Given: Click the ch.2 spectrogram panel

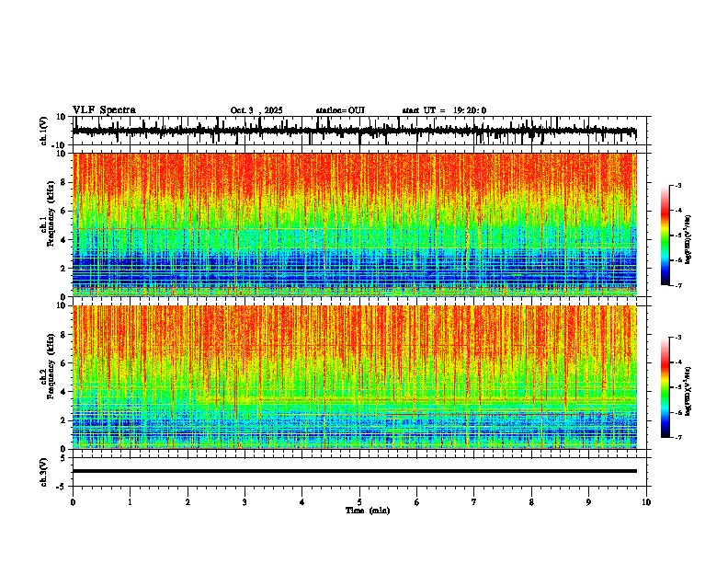Looking at the screenshot, I should pos(355,377).
